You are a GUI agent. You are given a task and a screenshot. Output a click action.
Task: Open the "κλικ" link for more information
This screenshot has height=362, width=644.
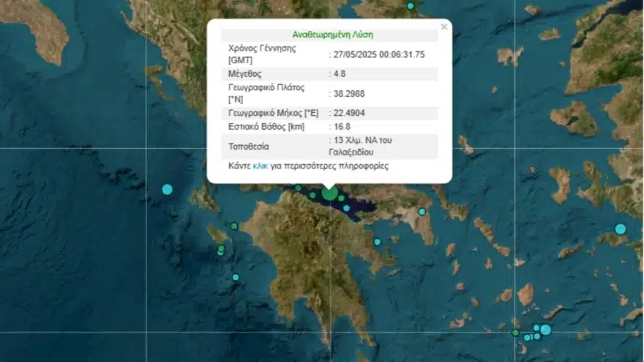260,166
